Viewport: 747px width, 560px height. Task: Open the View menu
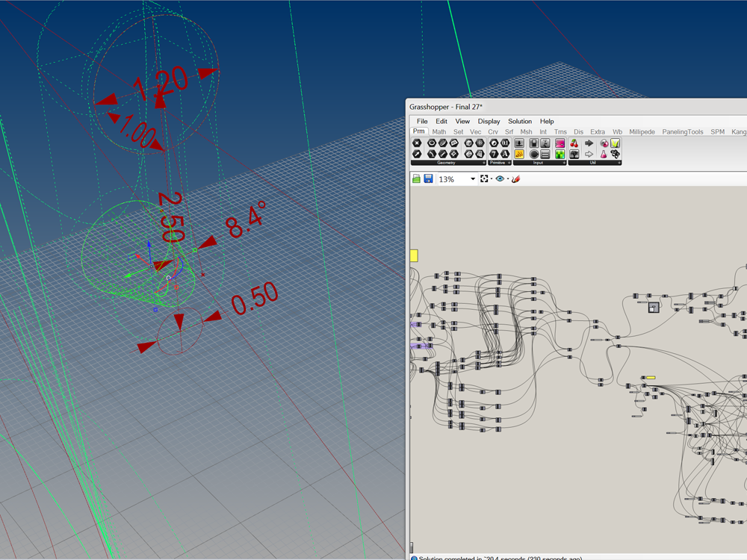[462, 122]
